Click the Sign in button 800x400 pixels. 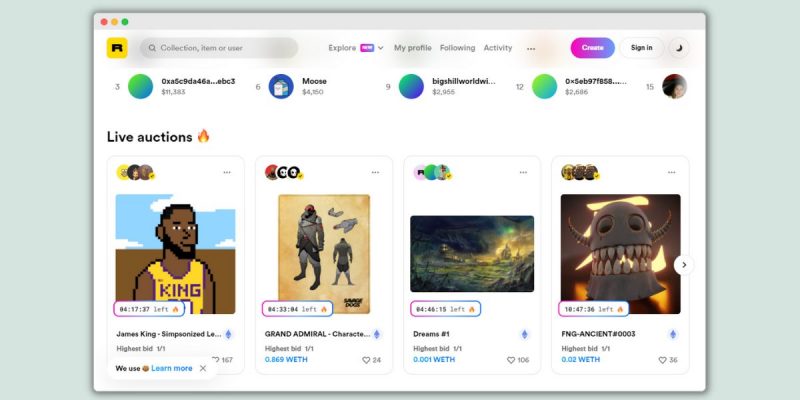point(641,47)
